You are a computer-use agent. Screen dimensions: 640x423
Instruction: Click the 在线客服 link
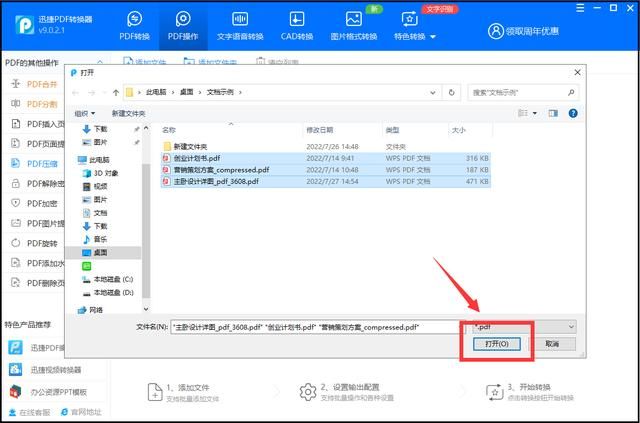30,412
